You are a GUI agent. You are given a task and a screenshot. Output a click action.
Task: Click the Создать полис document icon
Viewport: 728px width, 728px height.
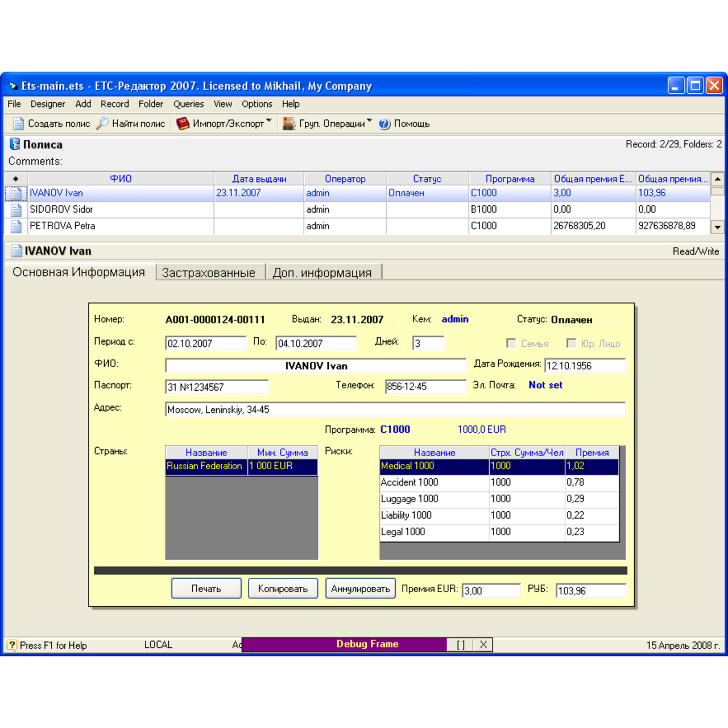pos(18,123)
